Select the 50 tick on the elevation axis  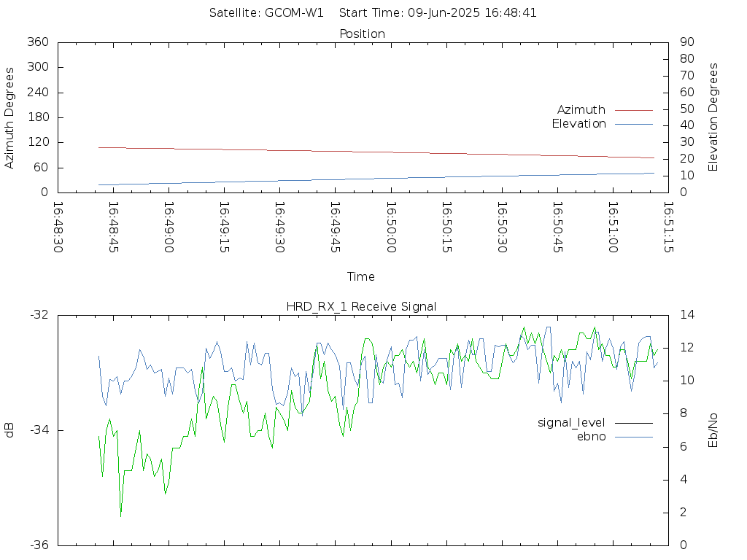687,109
